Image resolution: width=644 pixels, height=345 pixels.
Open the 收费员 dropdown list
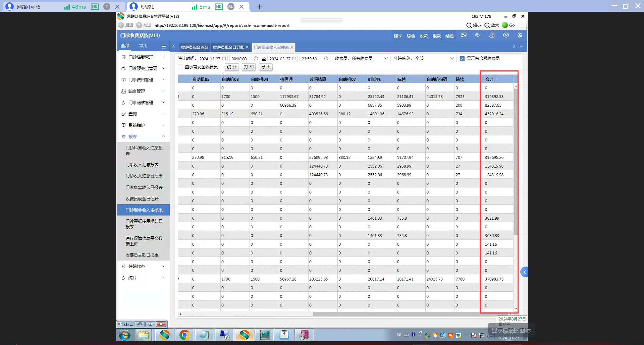[370, 59]
